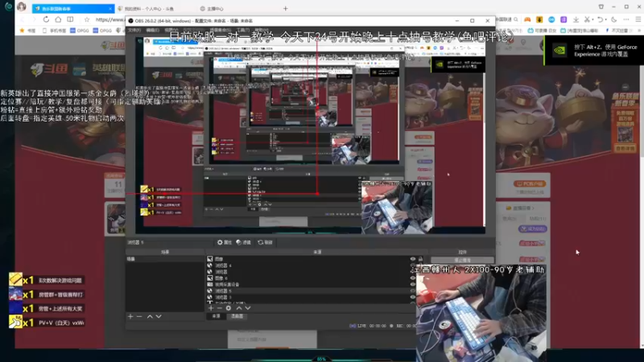The height and width of the screenshot is (362, 644).
Task: Click the search magnifier in browser toolbar
Action: click(x=516, y=19)
